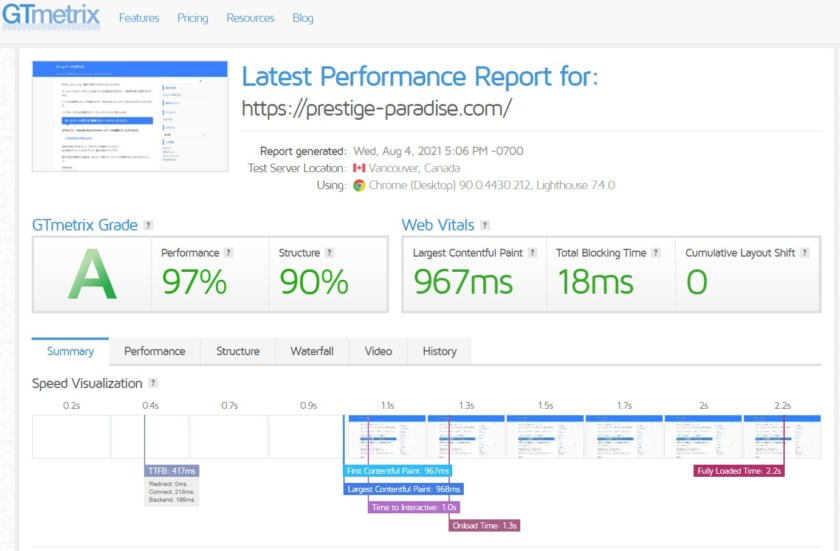The image size is (840, 551).
Task: Click Onload Time: 1.3s marker
Action: (484, 525)
